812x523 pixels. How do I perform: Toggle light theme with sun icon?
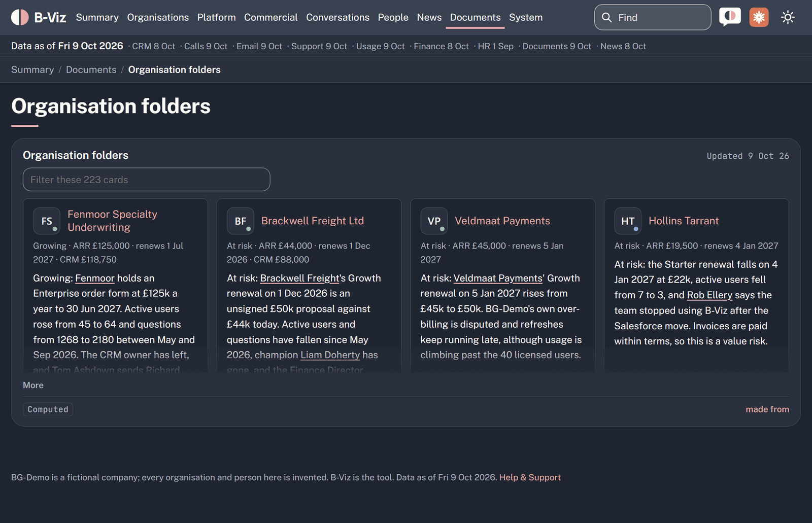coord(788,17)
